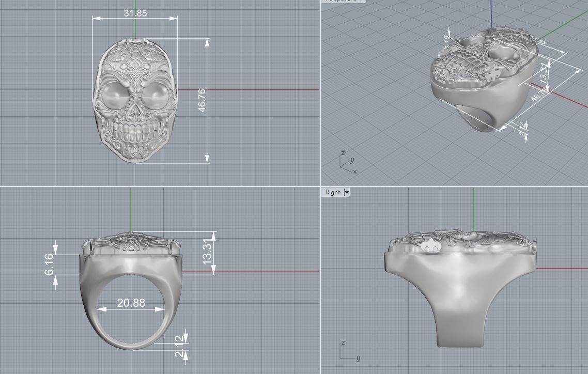Expand the dropdown arrow beside the Right label
Image resolution: width=588 pixels, height=374 pixels.
(347, 192)
